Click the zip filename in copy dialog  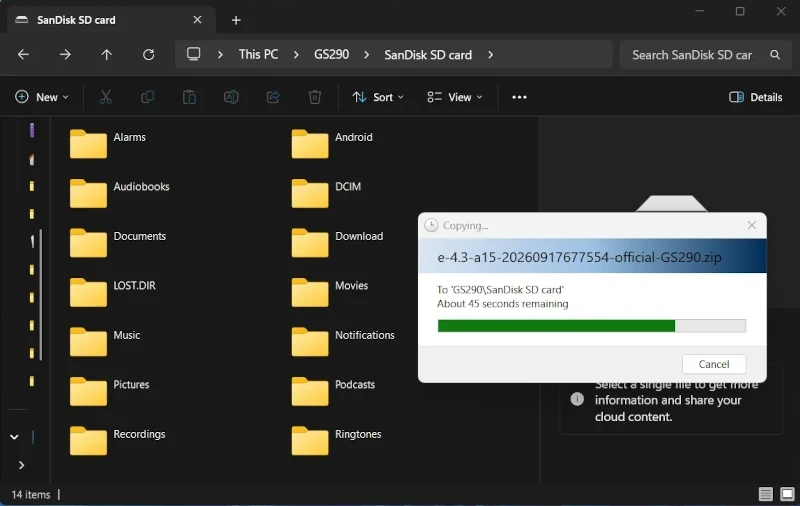[x=579, y=257]
